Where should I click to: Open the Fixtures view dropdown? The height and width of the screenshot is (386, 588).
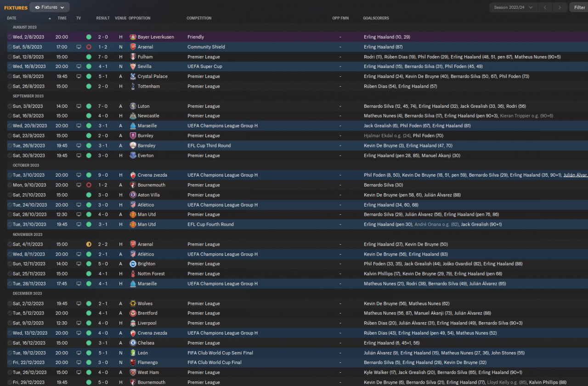(50, 7)
